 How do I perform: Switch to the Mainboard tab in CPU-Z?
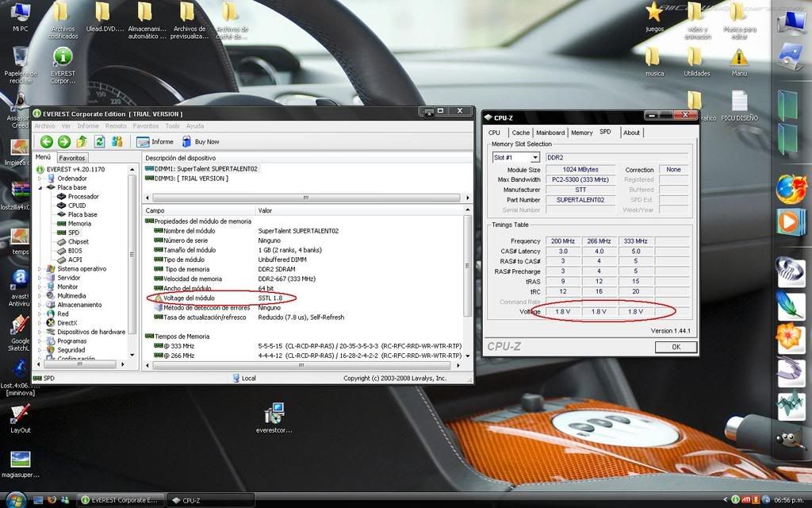pyautogui.click(x=550, y=133)
